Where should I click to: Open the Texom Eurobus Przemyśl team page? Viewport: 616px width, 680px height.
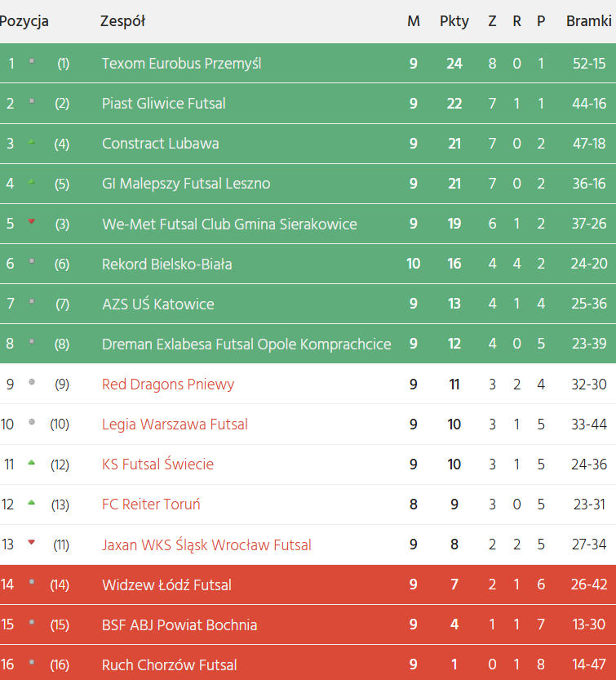point(181,64)
